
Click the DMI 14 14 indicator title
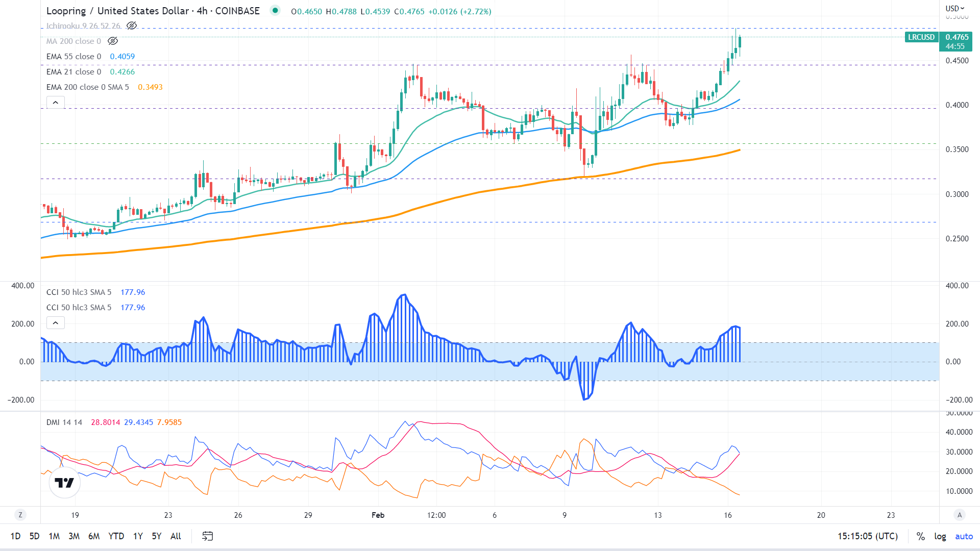(x=64, y=422)
